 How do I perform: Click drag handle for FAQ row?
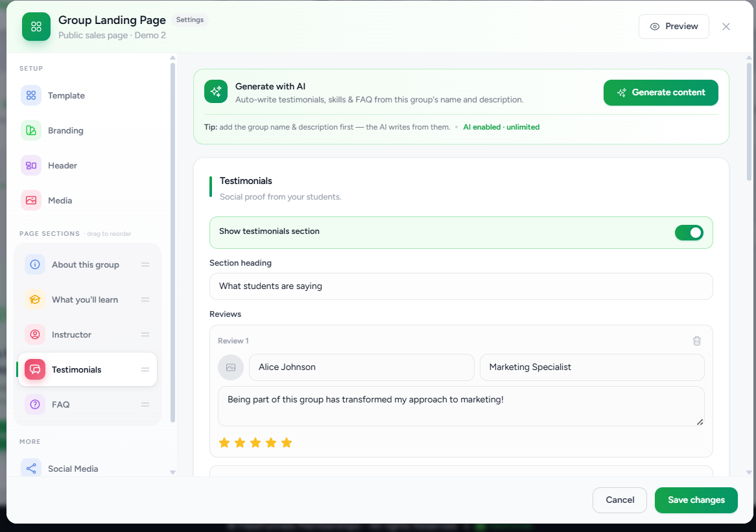click(x=145, y=404)
